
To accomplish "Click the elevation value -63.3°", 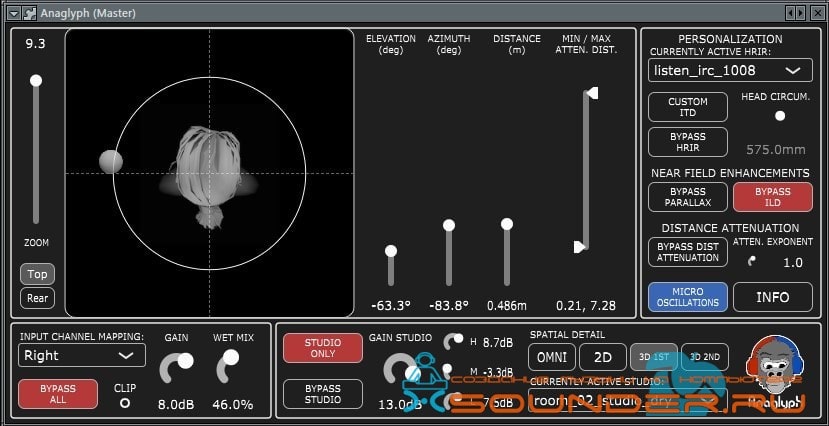I will coord(391,305).
